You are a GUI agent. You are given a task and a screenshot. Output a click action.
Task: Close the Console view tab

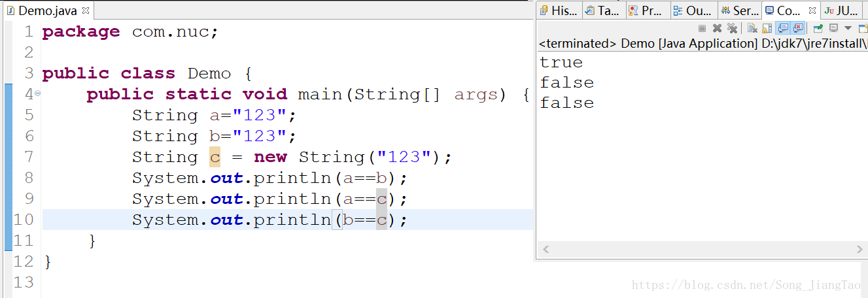[x=812, y=10]
